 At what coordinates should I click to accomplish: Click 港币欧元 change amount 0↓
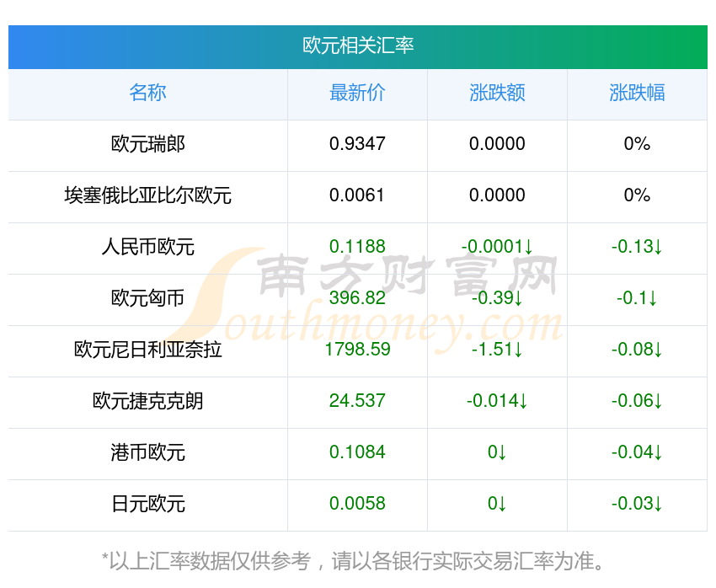pyautogui.click(x=497, y=452)
